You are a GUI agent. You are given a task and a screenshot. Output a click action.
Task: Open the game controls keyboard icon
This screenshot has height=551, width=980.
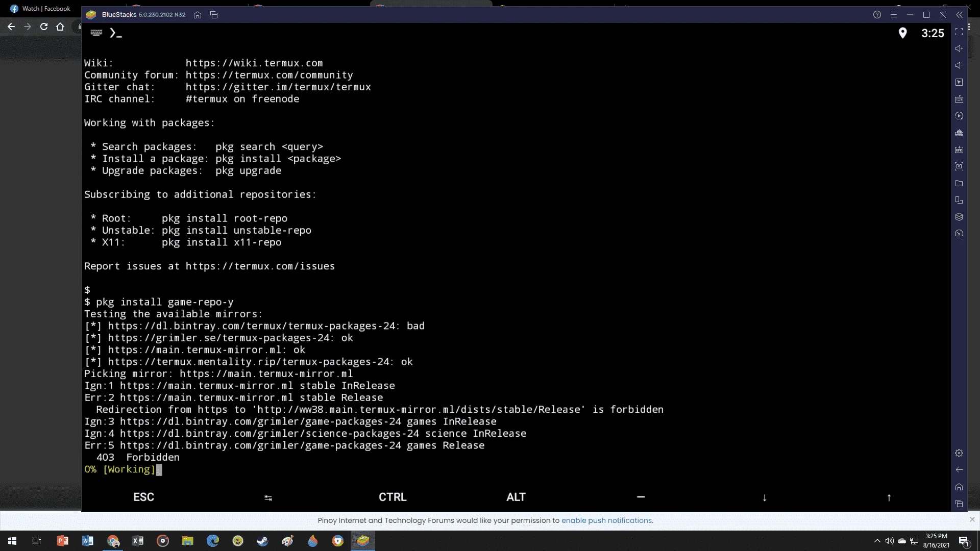[x=959, y=99]
